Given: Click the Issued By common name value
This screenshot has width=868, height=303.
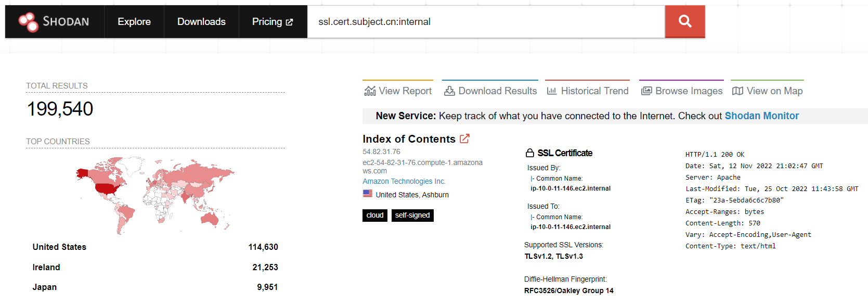Looking at the screenshot, I should click(571, 188).
